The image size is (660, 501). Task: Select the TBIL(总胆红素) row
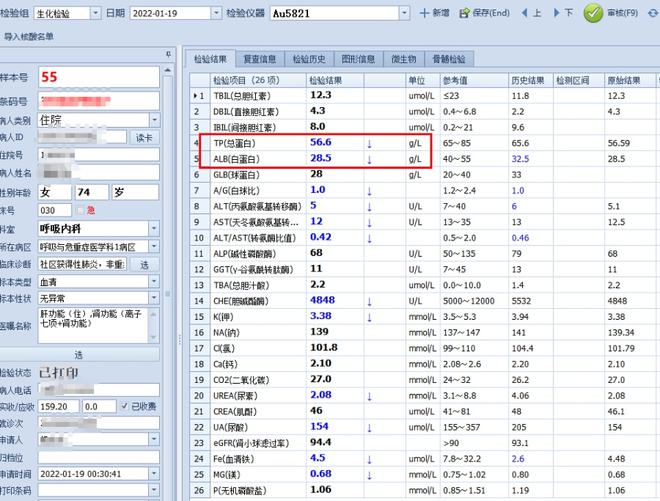pyautogui.click(x=423, y=96)
